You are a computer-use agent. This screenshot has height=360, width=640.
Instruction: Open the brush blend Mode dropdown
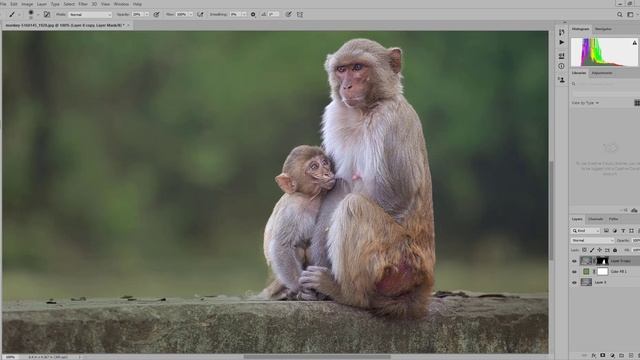point(90,14)
